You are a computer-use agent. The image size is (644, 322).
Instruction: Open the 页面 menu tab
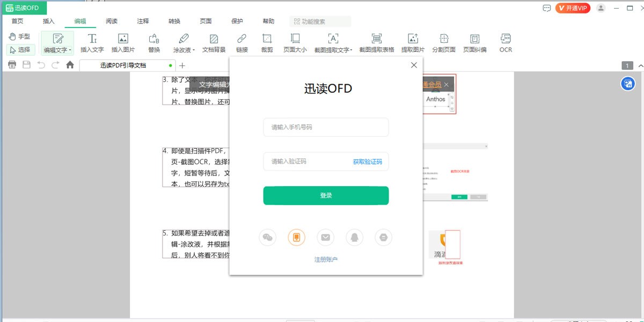(x=206, y=21)
